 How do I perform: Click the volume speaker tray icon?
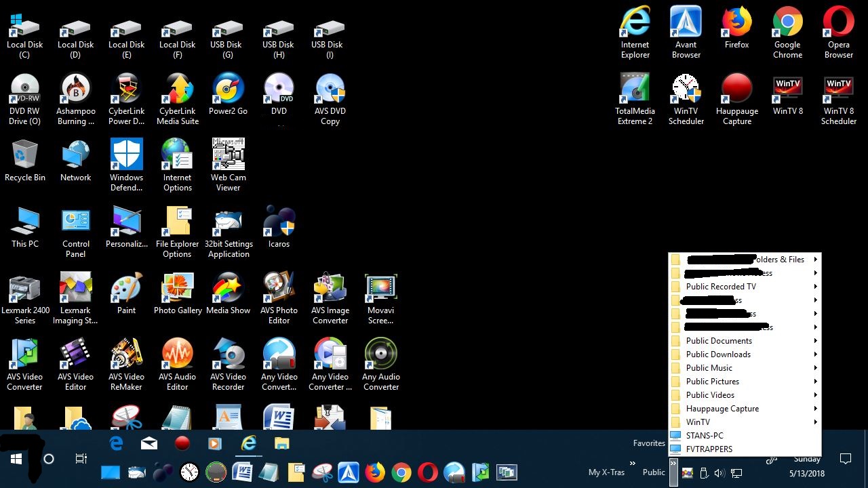(x=719, y=473)
